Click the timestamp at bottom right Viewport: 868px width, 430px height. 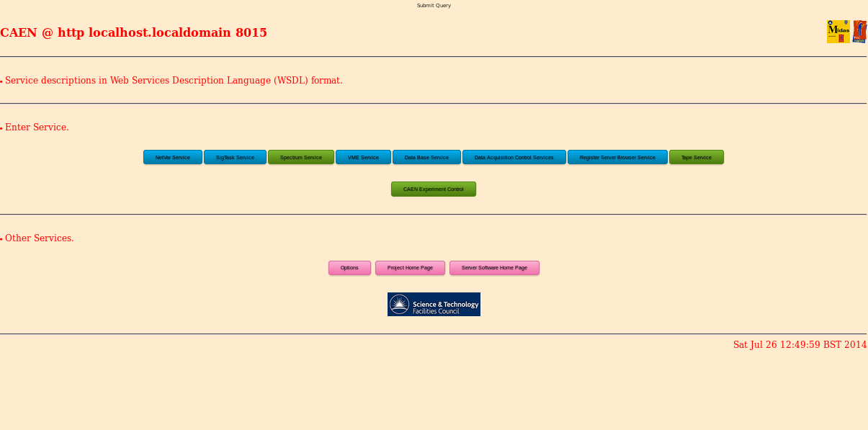(x=800, y=345)
